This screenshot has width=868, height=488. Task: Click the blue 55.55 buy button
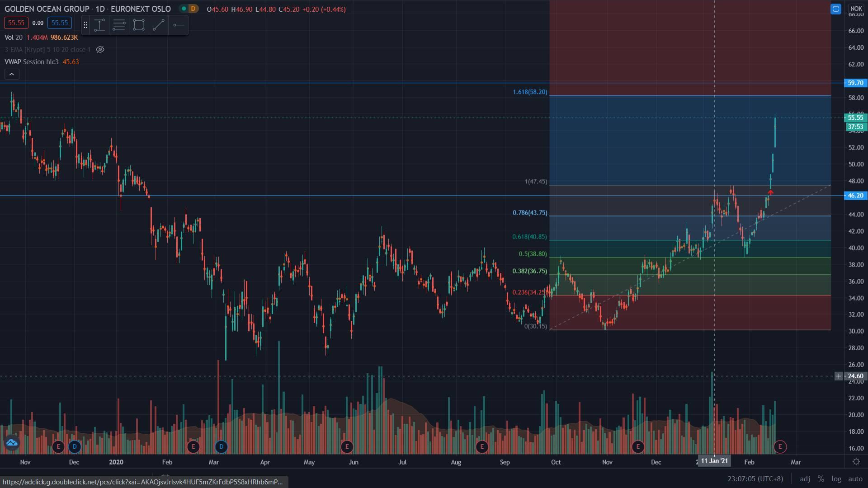pos(60,23)
